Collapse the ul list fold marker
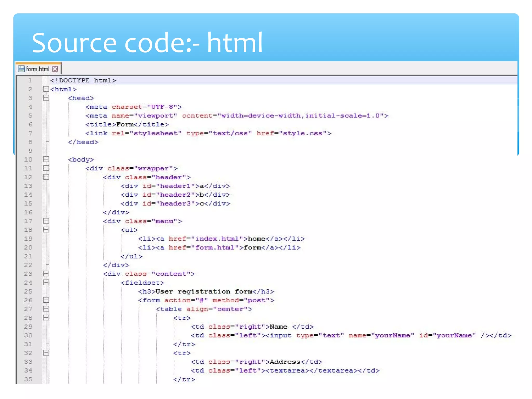Viewport: 532px width, 399px height. [46, 230]
